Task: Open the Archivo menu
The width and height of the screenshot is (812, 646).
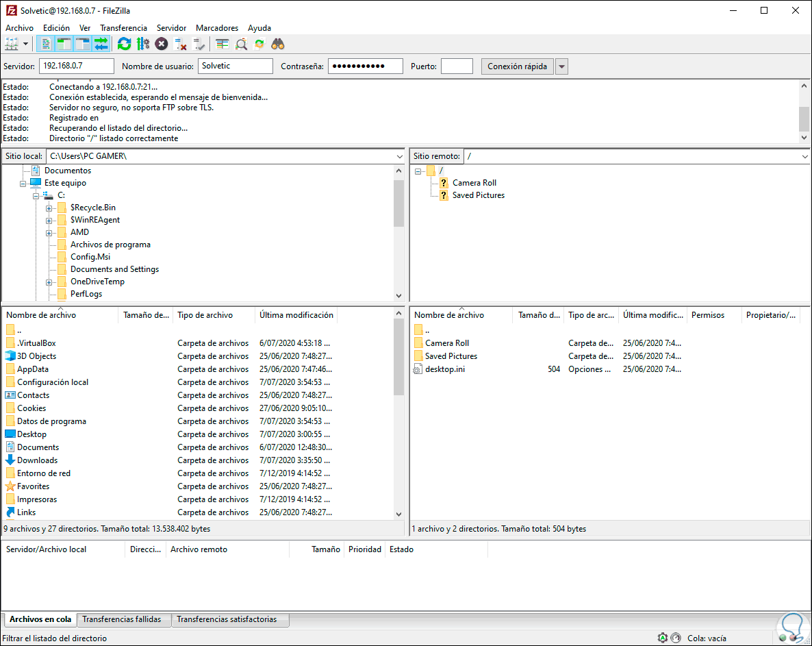Action: tap(20, 28)
